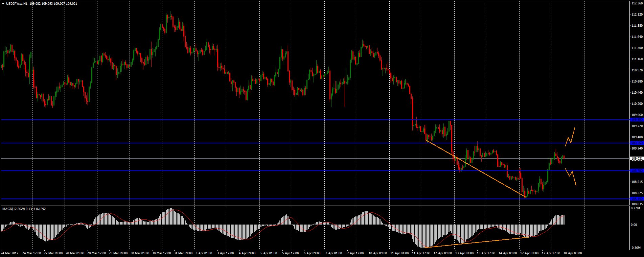
Task: Click the 3 Apr 17:00 time label
Action: click(226, 253)
